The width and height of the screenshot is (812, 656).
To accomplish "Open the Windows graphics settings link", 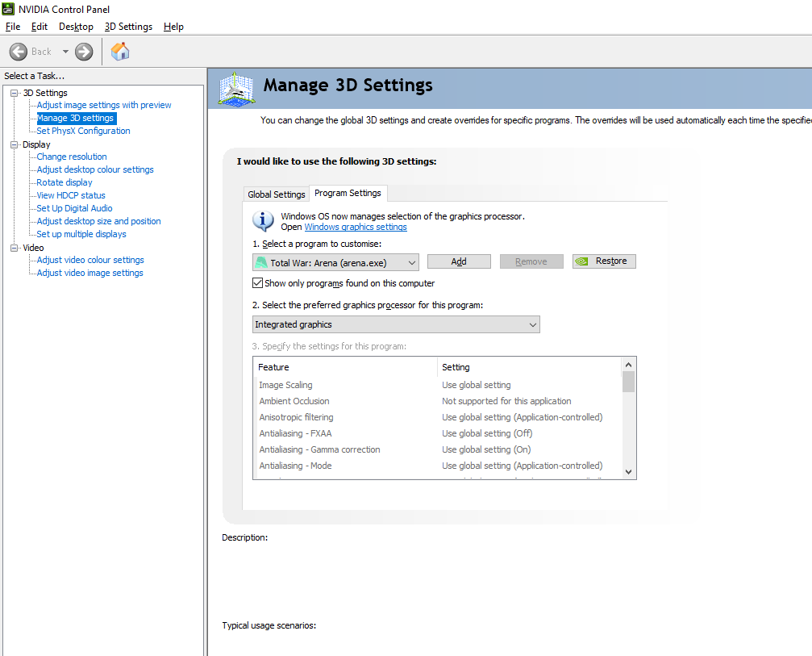I will click(x=356, y=227).
